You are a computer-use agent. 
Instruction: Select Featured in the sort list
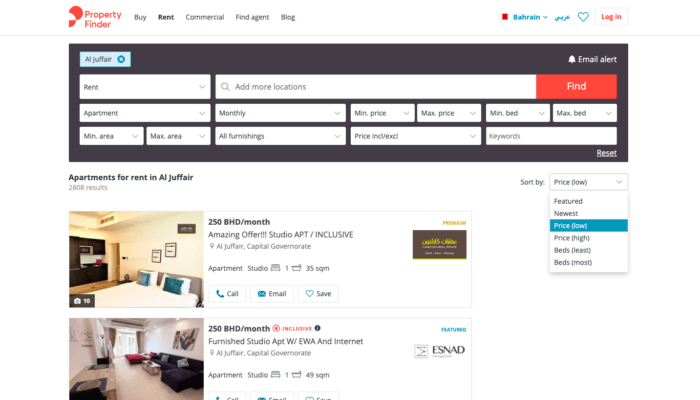click(588, 201)
